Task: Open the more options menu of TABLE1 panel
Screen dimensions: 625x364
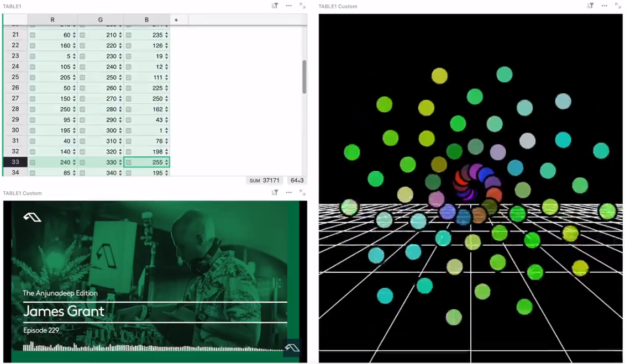Action: pyautogui.click(x=288, y=6)
